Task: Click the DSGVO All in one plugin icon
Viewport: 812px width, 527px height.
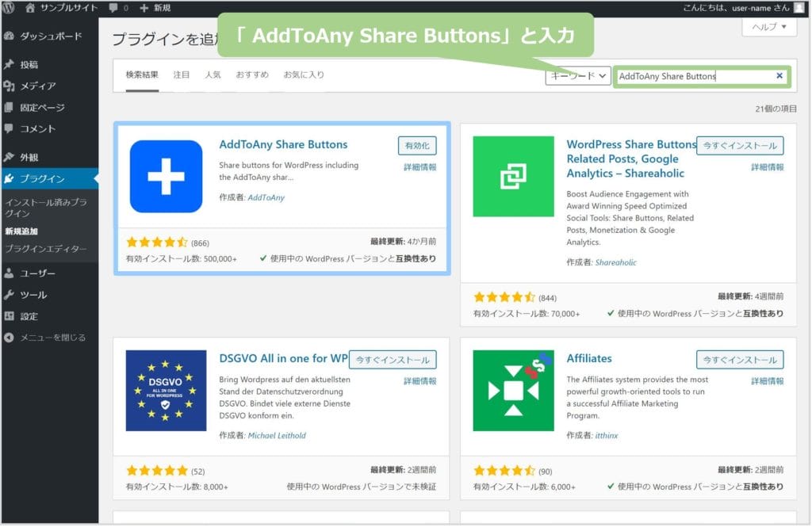Action: click(x=166, y=391)
